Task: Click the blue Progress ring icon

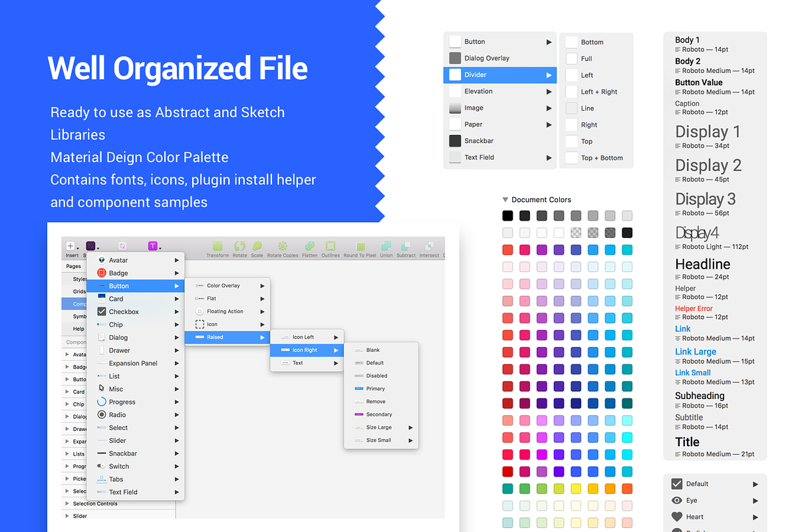Action: [x=102, y=402]
